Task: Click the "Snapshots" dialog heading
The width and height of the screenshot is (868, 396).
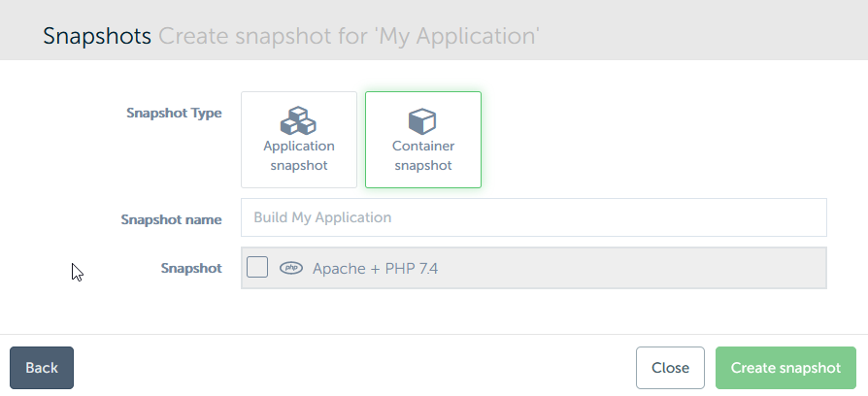Action: 97,37
